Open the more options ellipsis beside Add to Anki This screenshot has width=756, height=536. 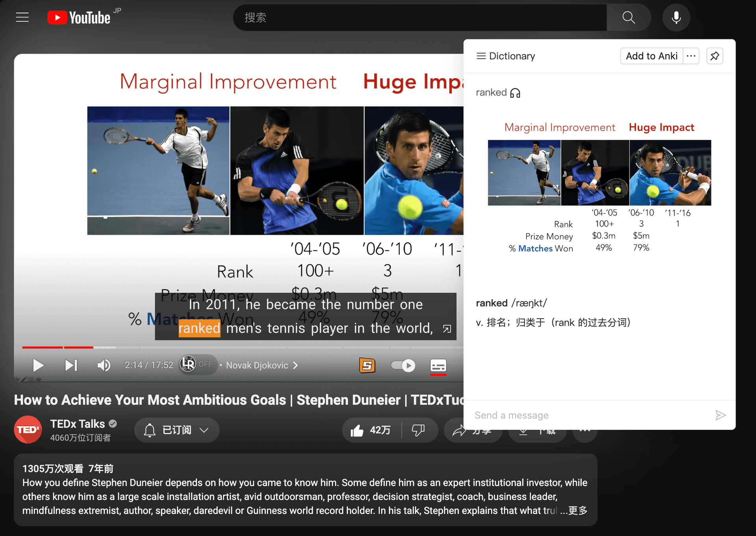(691, 56)
